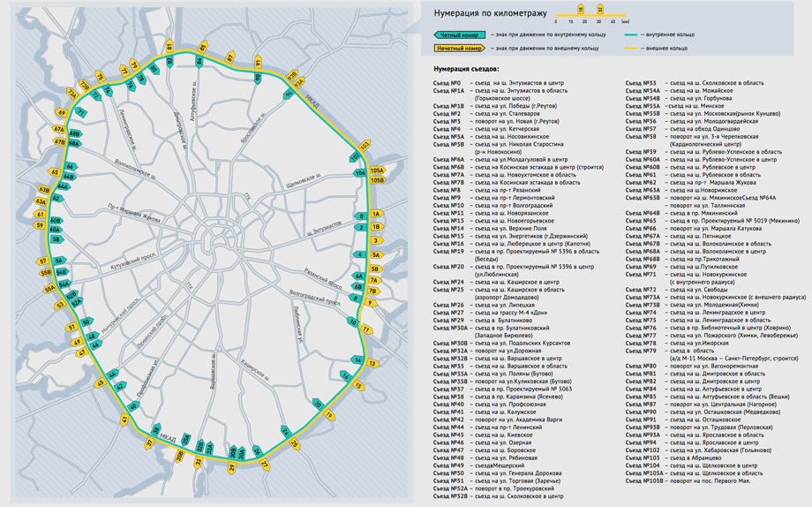This screenshot has width=812, height=507.
Task: Click row 'Съезд №105В' пос. Первого Мая
Action: coord(688,481)
